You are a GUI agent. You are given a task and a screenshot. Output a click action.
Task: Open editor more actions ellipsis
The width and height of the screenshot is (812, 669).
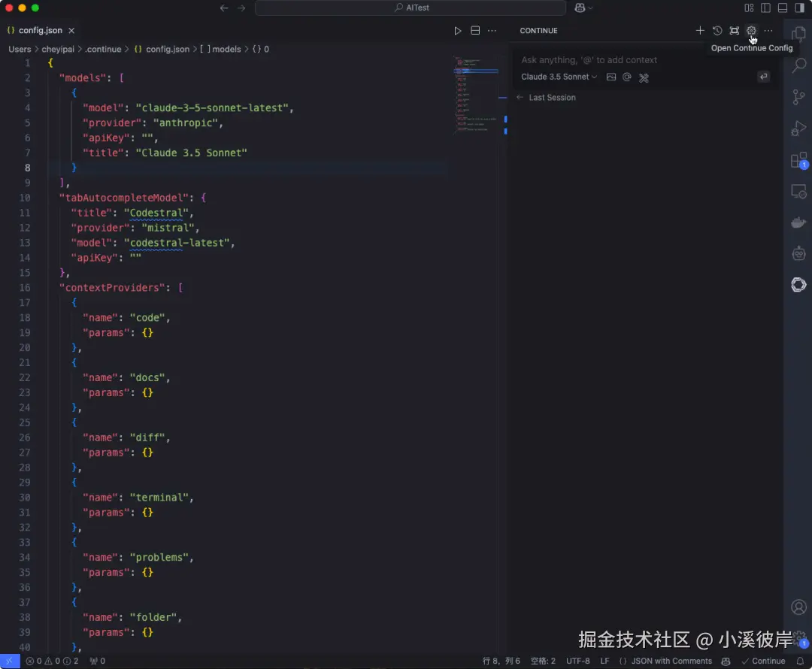492,31
